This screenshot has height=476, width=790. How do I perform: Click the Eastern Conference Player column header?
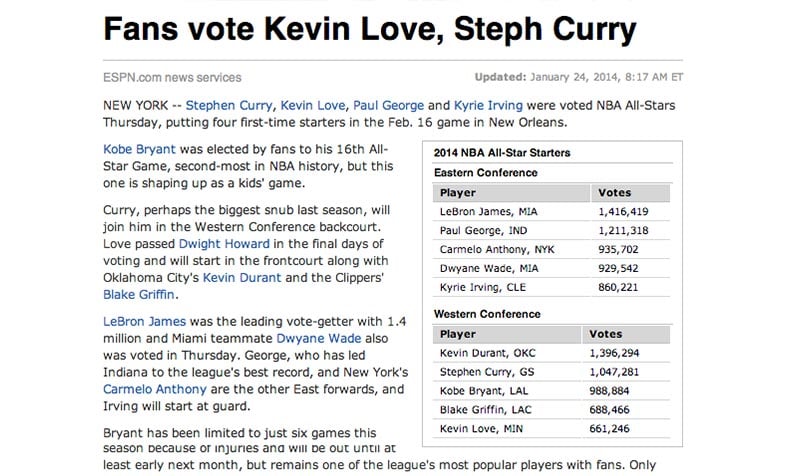(511, 193)
